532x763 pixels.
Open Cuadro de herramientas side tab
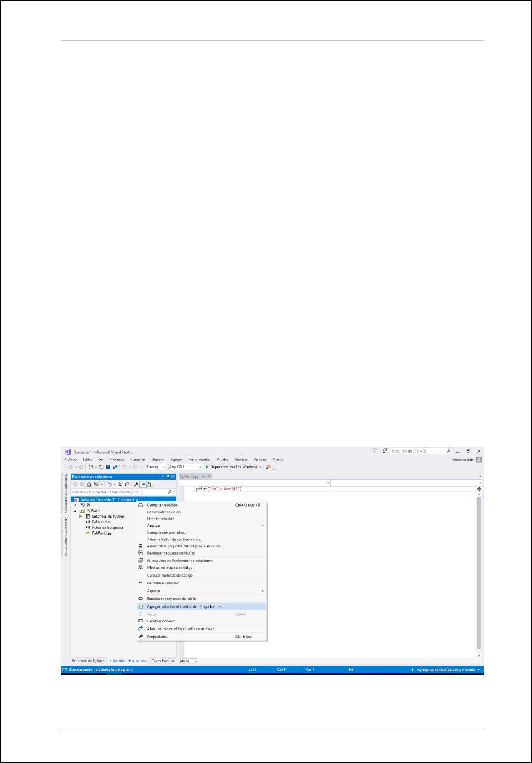coord(66,536)
